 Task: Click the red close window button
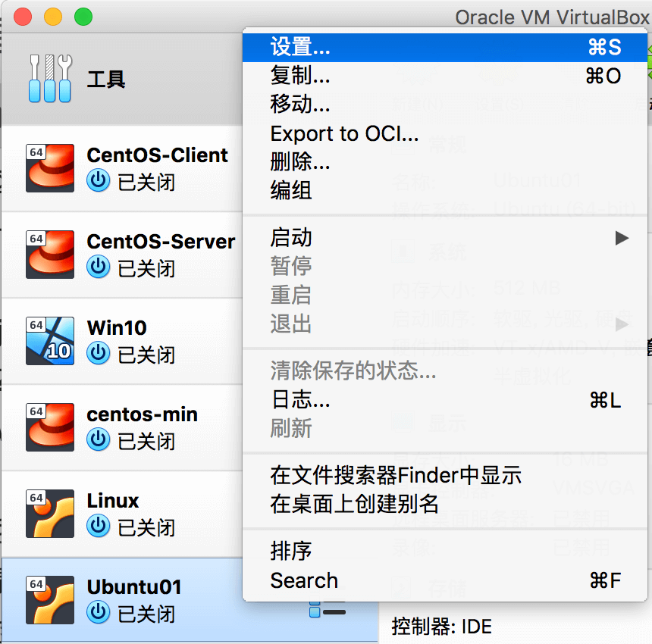pos(23,17)
